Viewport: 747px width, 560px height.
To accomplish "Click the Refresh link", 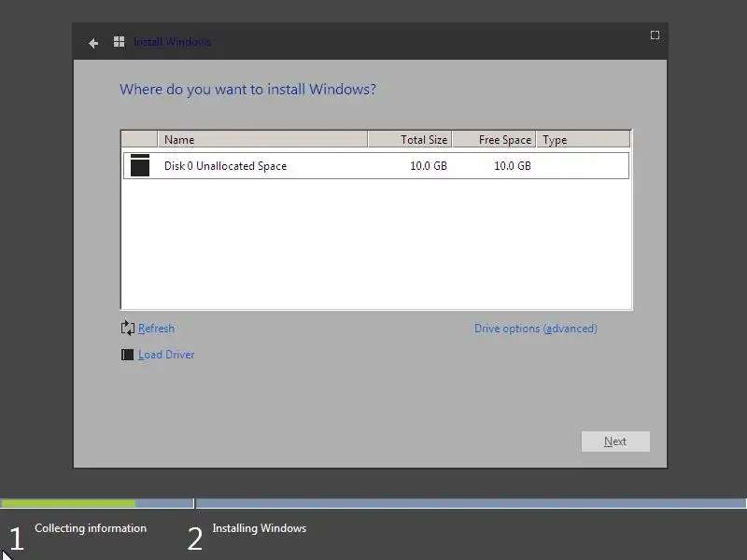I will pyautogui.click(x=156, y=329).
